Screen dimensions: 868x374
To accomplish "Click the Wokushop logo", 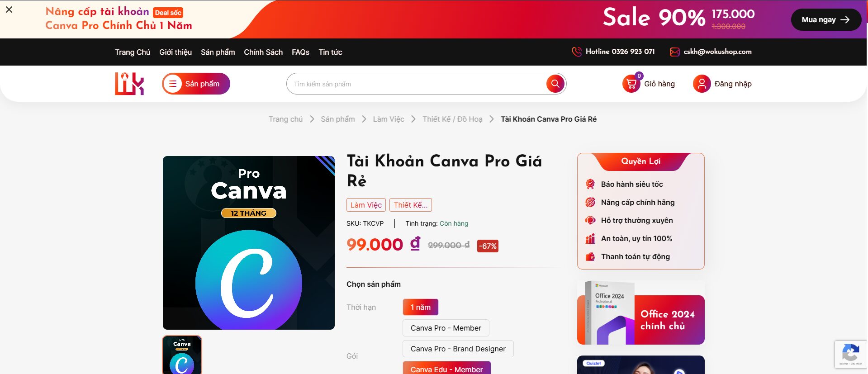I will (129, 84).
